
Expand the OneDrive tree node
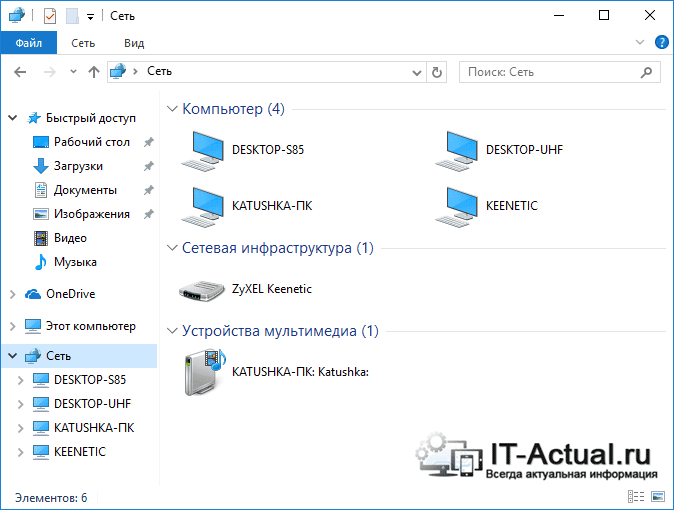tap(12, 294)
